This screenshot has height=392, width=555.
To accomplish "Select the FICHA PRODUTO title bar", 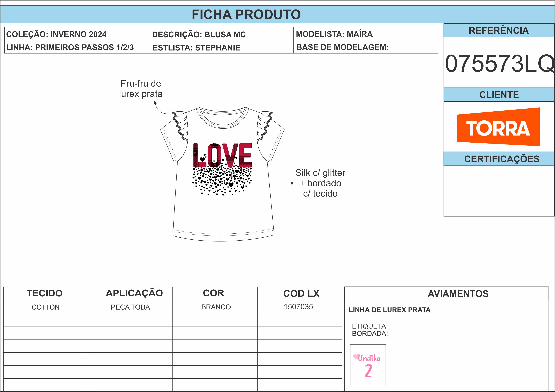I will click(277, 15).
